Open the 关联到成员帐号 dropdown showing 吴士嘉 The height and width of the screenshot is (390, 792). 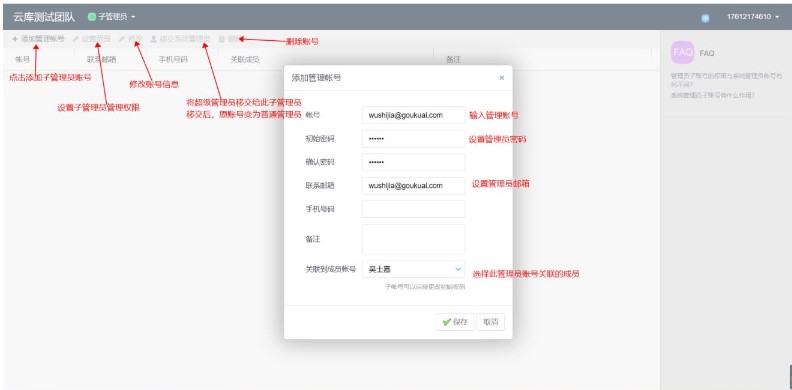413,269
